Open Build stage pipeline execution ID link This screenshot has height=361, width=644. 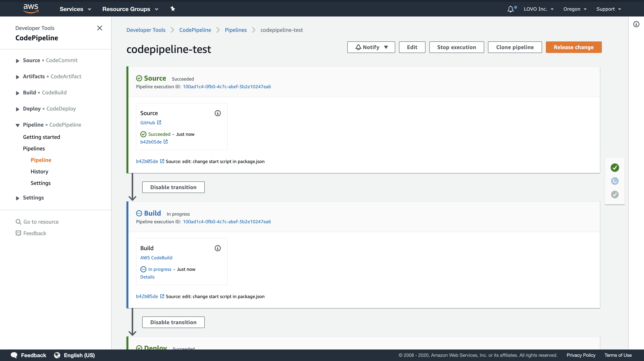click(227, 222)
